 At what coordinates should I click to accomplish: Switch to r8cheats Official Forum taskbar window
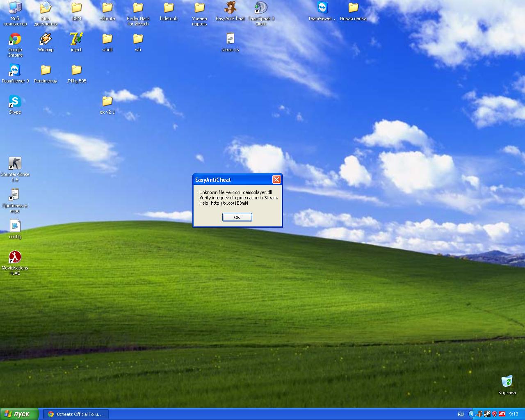(75, 414)
